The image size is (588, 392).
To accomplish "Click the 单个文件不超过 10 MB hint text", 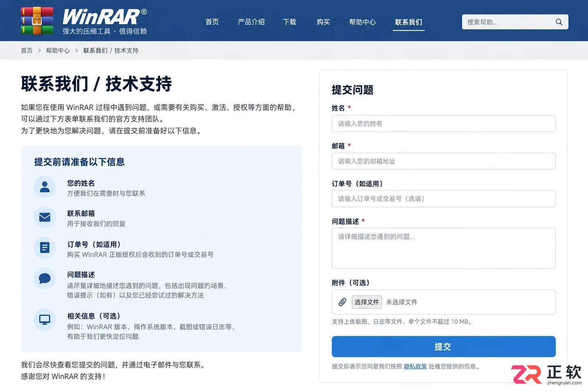I will (440, 322).
